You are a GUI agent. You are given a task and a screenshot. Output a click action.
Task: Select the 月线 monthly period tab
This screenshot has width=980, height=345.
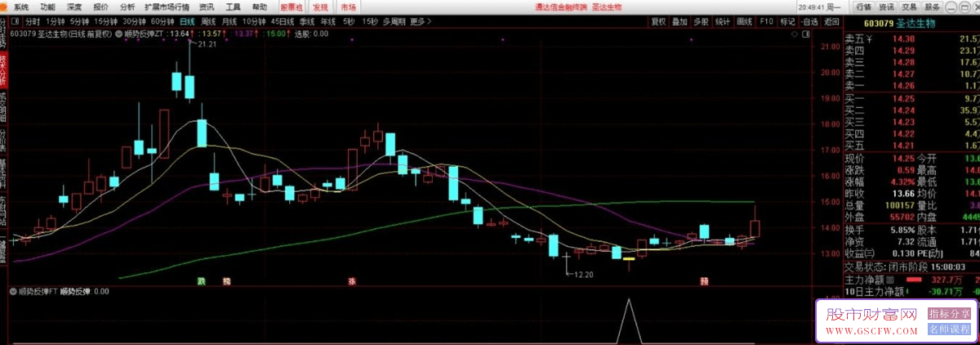tap(230, 20)
